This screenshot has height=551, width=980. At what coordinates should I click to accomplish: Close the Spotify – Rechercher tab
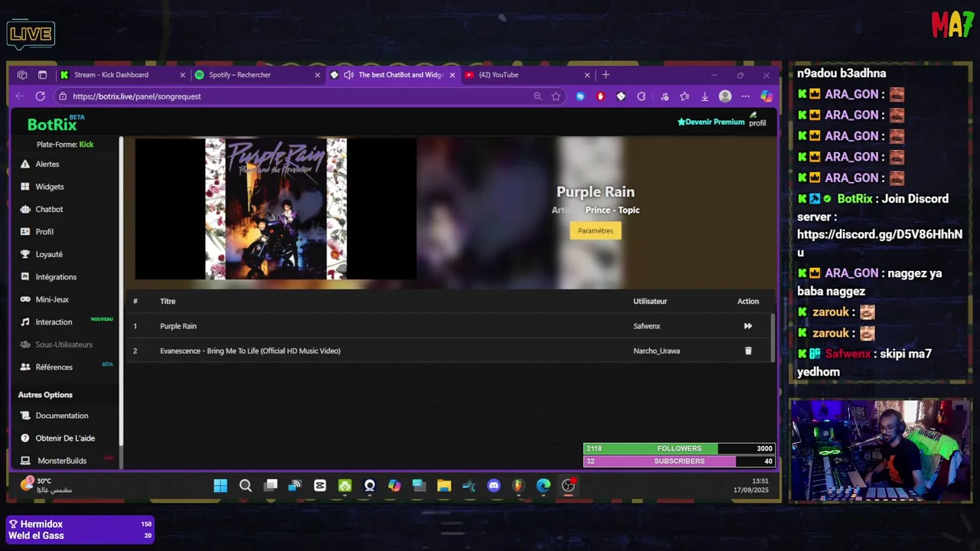click(317, 75)
